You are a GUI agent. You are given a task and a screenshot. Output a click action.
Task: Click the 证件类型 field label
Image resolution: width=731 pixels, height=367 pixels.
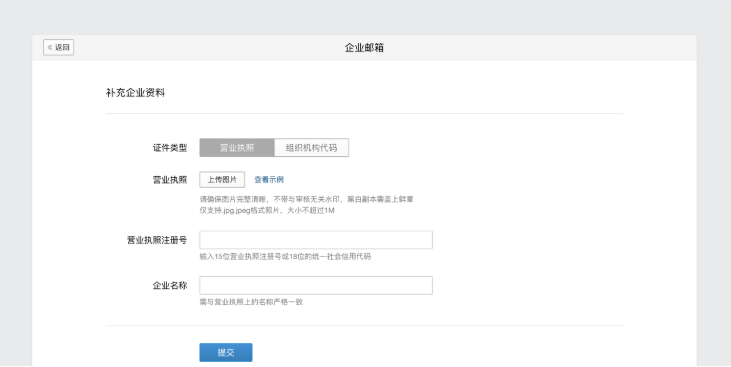click(170, 148)
